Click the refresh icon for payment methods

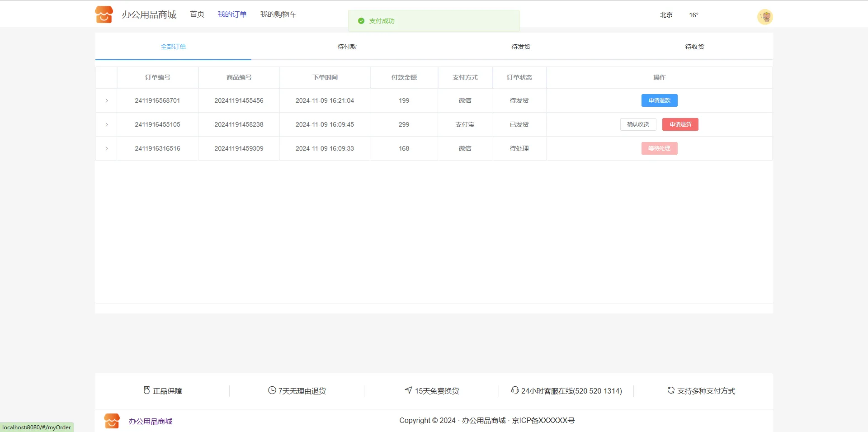671,390
